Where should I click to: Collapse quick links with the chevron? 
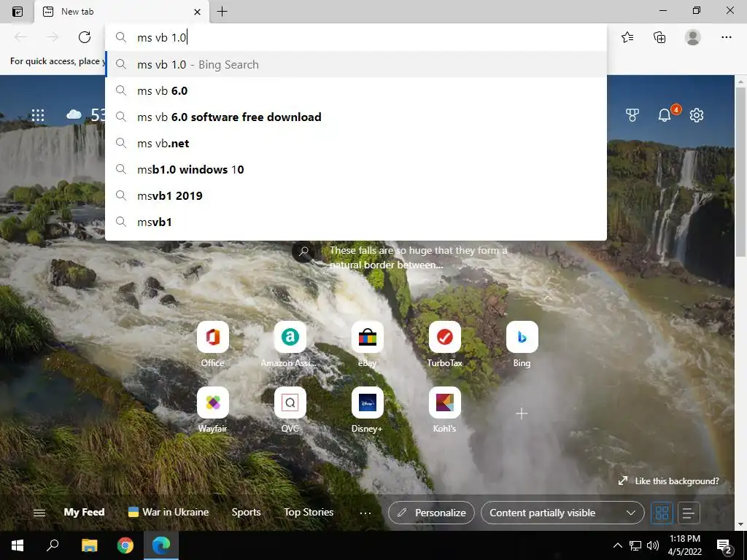pyautogui.click(x=547, y=298)
